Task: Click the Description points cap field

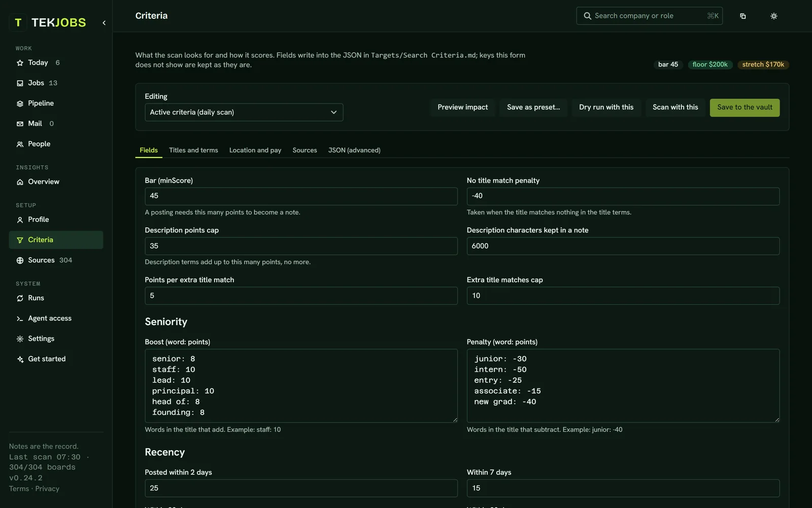Action: (301, 246)
